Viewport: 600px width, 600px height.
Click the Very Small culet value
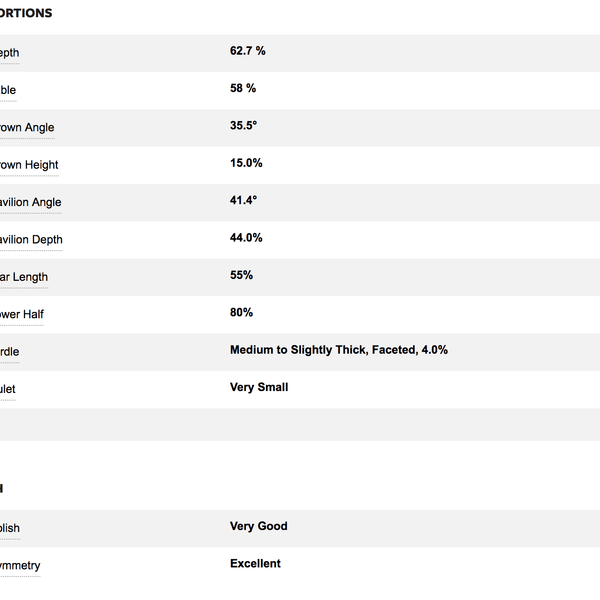(259, 387)
